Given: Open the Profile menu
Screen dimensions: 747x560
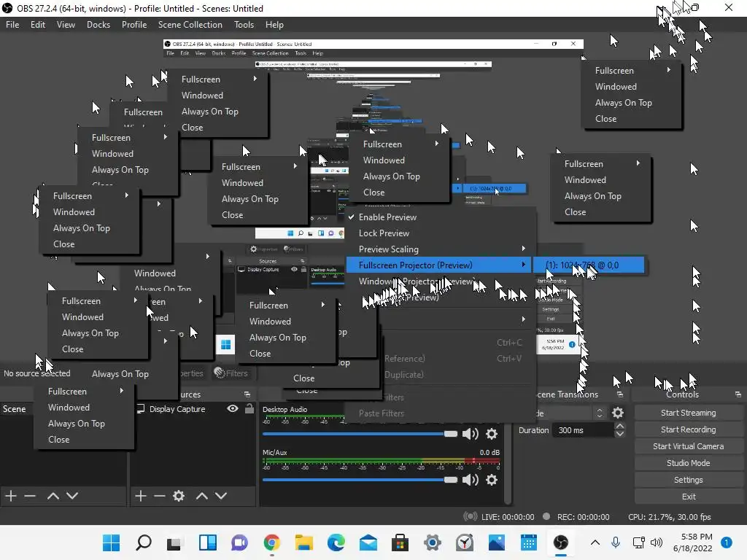Looking at the screenshot, I should coord(134,25).
